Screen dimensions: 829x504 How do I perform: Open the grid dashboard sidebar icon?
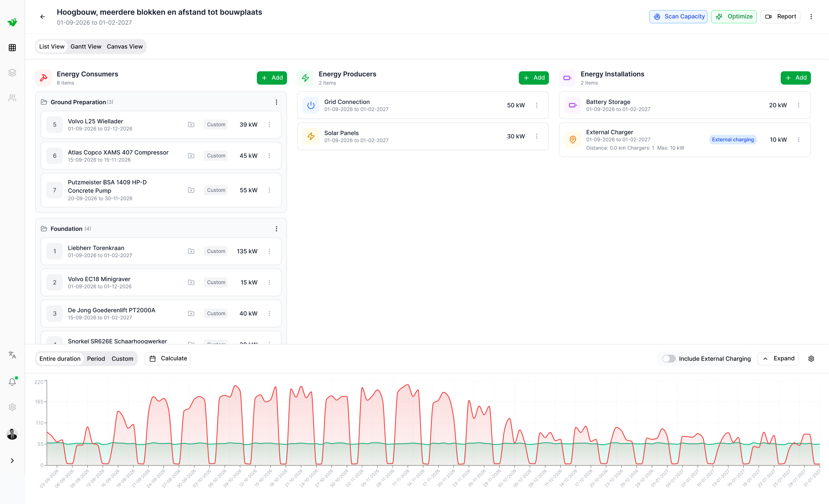[x=12, y=48]
